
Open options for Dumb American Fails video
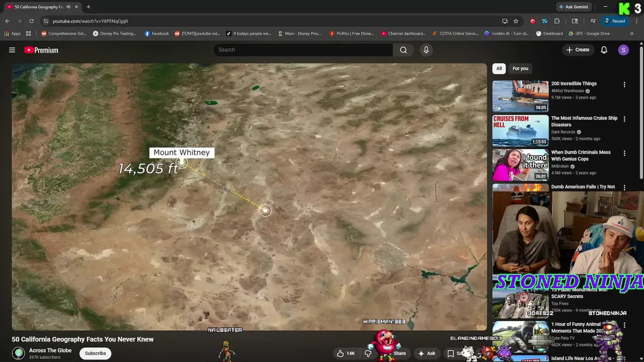pos(624,188)
